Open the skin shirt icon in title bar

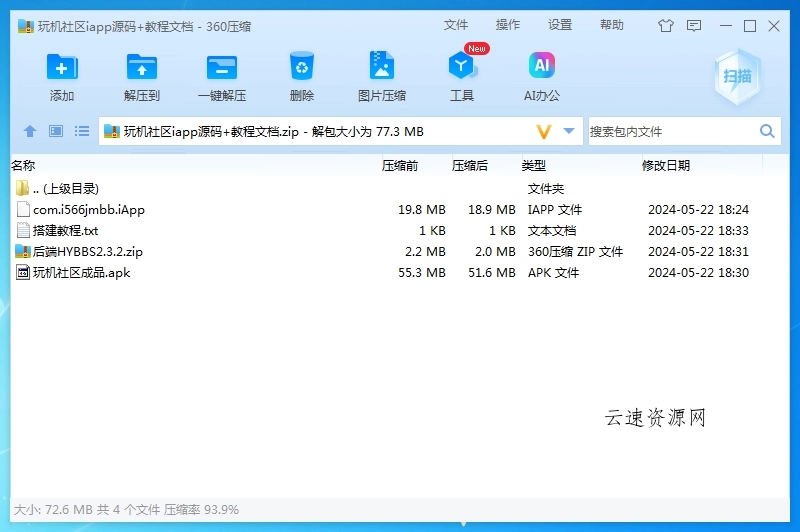pos(666,26)
